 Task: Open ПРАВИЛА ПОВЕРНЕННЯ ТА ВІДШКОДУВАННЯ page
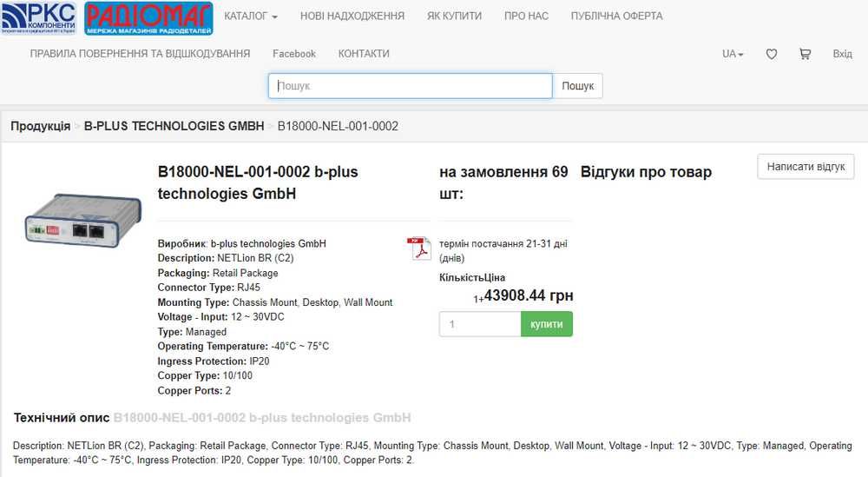pos(140,54)
